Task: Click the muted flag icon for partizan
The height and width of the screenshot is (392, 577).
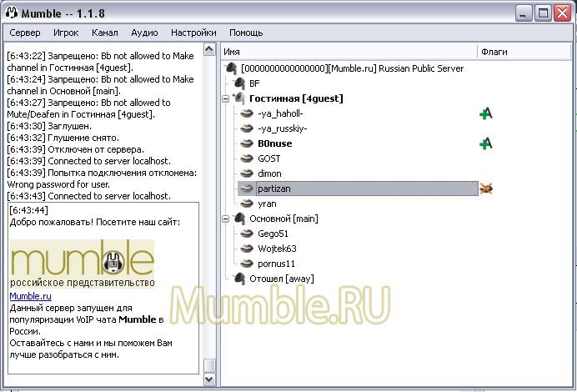Action: [485, 188]
